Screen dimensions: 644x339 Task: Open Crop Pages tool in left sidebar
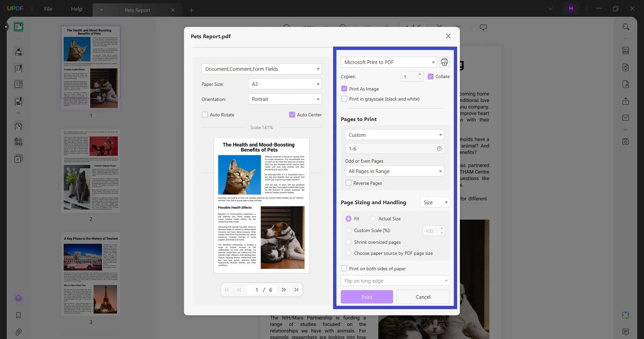click(18, 142)
